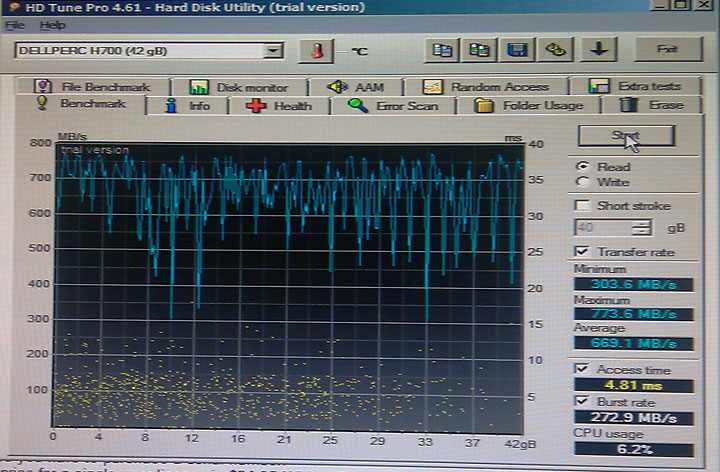The width and height of the screenshot is (720, 472).
Task: Click the benchmark graph area
Action: [289, 288]
